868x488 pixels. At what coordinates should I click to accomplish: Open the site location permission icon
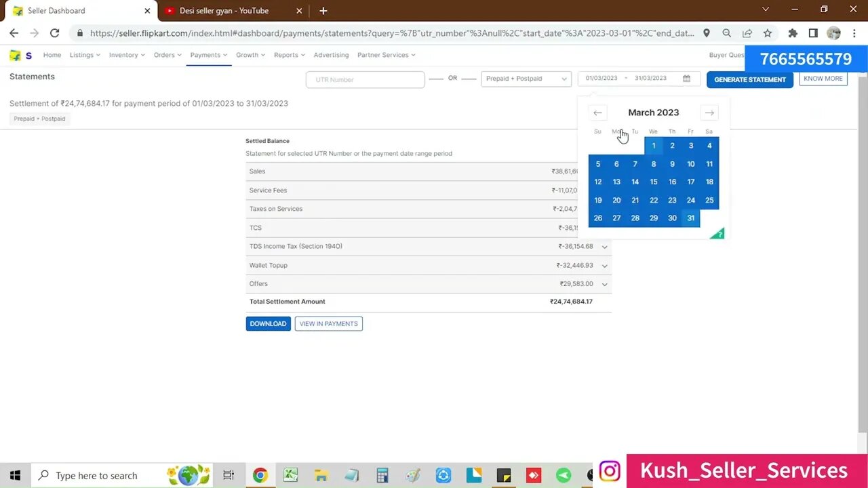pos(707,33)
